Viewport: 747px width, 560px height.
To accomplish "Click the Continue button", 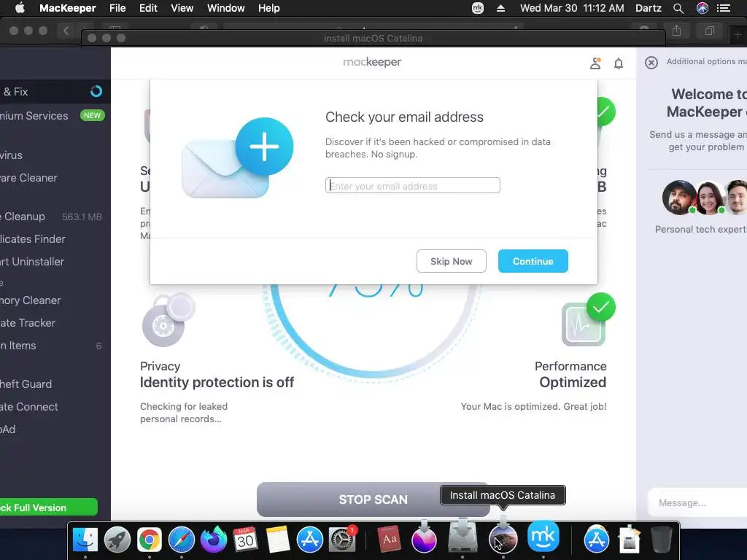I will 533,261.
